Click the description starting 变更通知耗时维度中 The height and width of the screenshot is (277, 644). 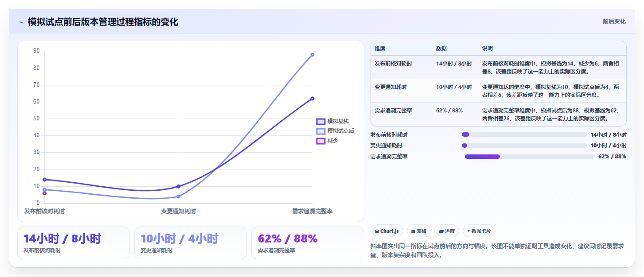551,91
